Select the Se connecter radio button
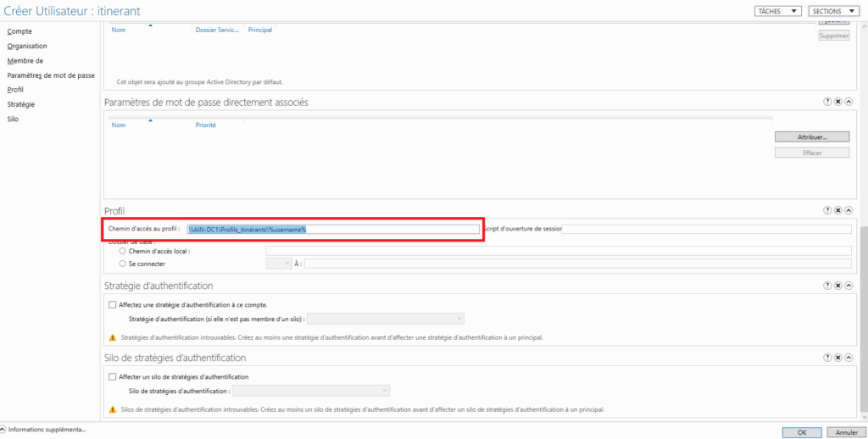Viewport: 868px width, 439px height. 123,264
